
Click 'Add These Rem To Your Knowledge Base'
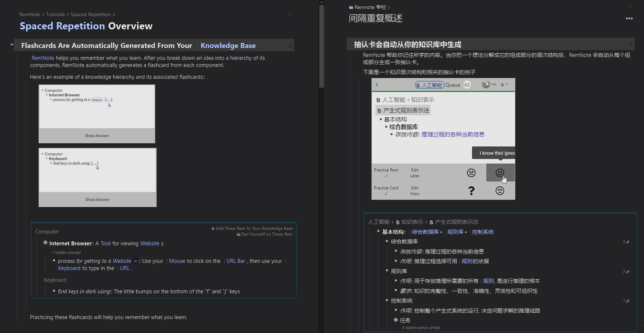[252, 228]
